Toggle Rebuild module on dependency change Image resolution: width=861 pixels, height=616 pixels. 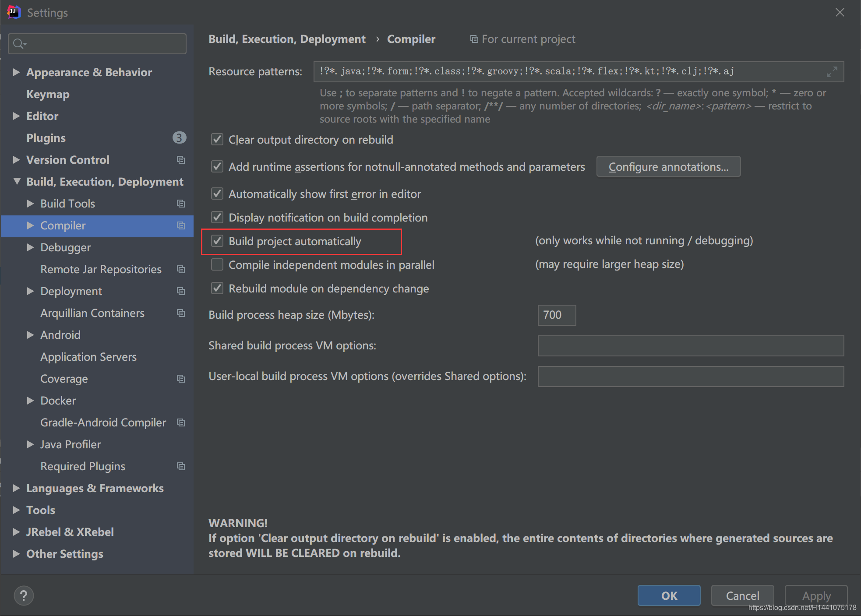coord(217,289)
